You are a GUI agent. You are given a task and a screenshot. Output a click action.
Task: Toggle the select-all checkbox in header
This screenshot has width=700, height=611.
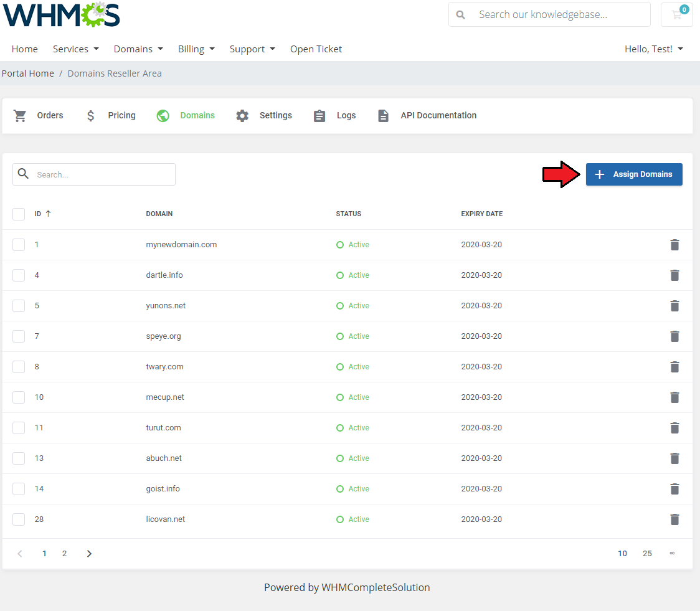(19, 214)
